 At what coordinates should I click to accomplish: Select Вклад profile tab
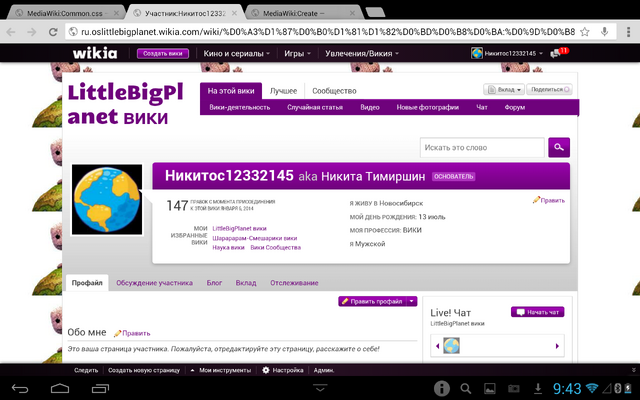click(x=246, y=283)
